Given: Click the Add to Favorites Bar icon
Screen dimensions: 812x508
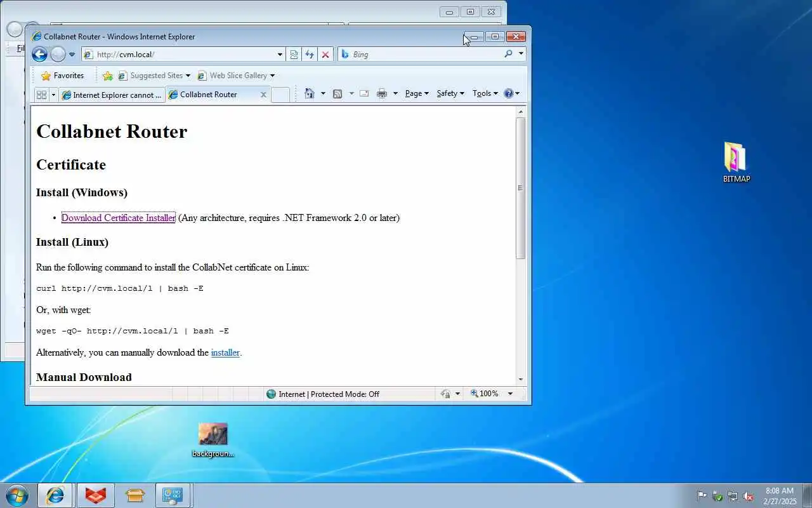Looking at the screenshot, I should [108, 76].
